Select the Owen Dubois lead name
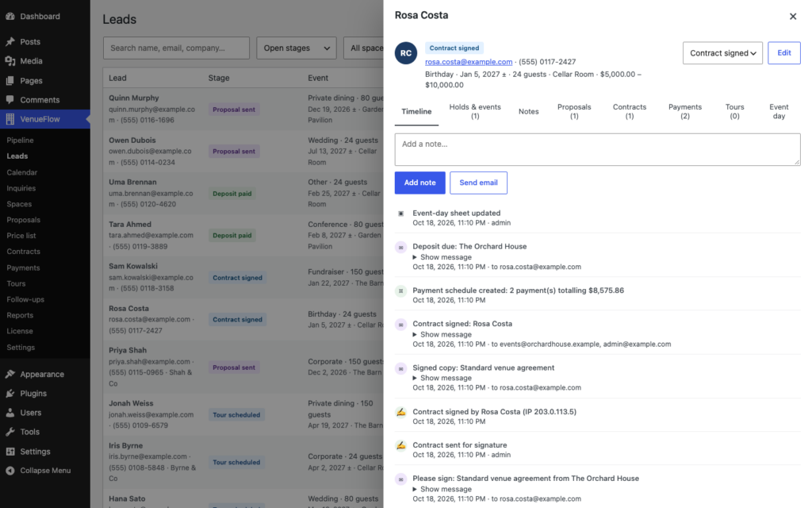Viewport: 812px width, 508px height. click(132, 140)
